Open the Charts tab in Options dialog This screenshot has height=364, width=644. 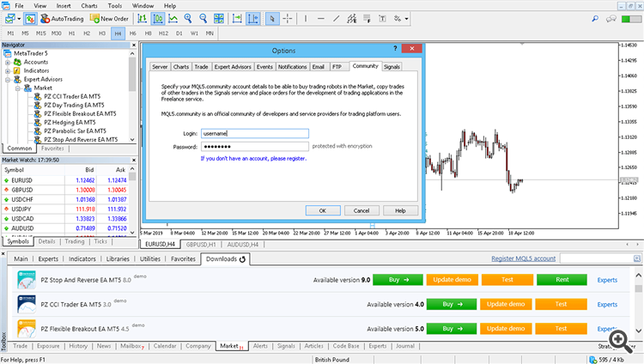180,67
